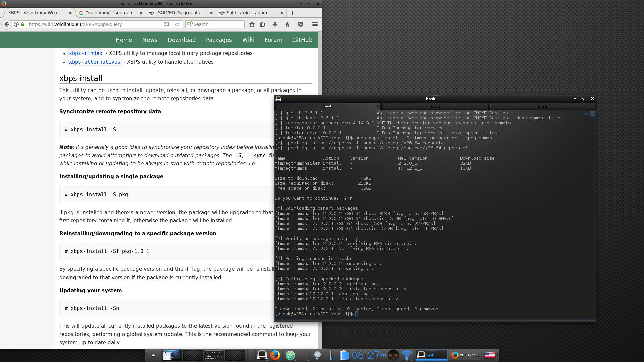The width and height of the screenshot is (644, 362).
Task: Close the Shlib strikes again! tab
Action: (282, 13)
